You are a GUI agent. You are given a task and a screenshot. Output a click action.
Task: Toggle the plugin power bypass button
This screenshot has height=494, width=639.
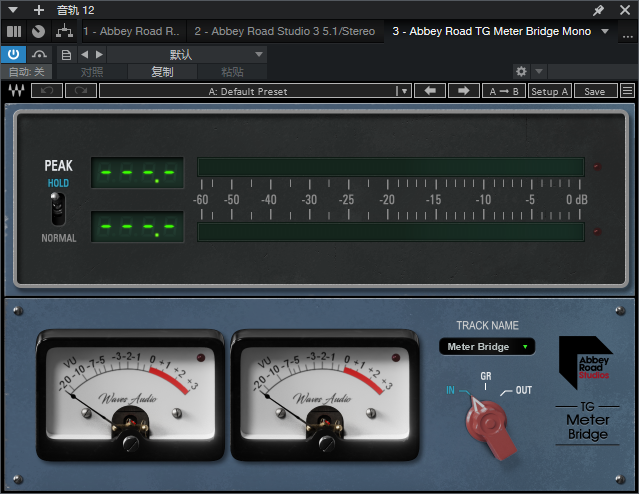(x=13, y=54)
